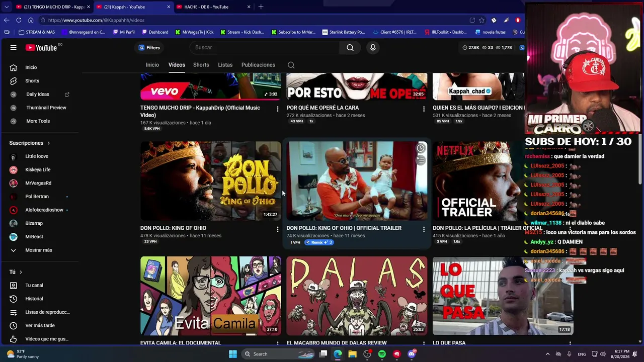Expand the Tú section chevron
Screen dimensions: 644x362
coord(21,272)
